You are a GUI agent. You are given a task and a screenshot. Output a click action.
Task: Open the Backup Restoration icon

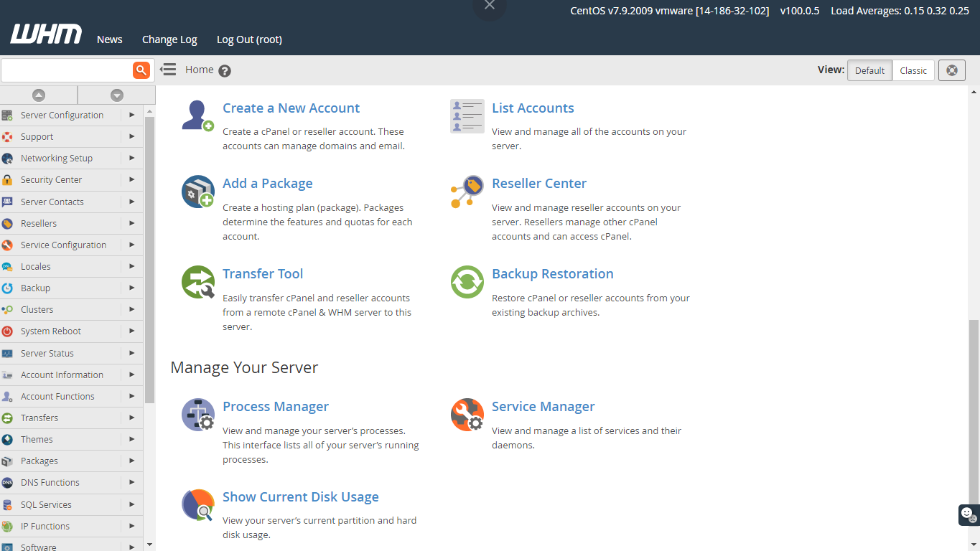click(x=467, y=282)
